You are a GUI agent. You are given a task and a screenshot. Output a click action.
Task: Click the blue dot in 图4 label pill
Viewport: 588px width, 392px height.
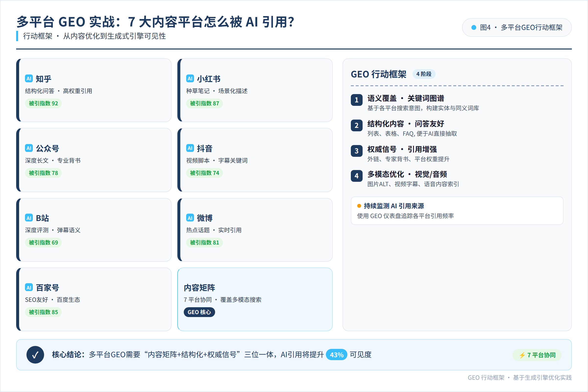point(474,27)
